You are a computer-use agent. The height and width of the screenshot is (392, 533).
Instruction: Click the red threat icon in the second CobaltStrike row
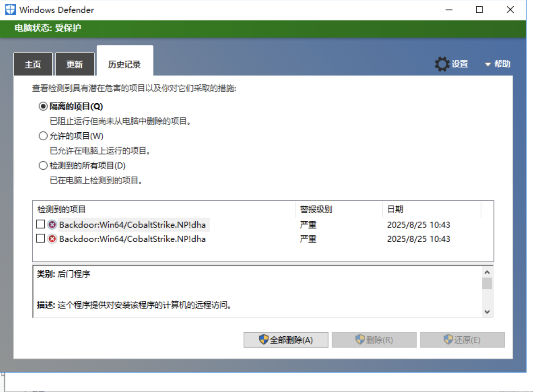click(52, 239)
